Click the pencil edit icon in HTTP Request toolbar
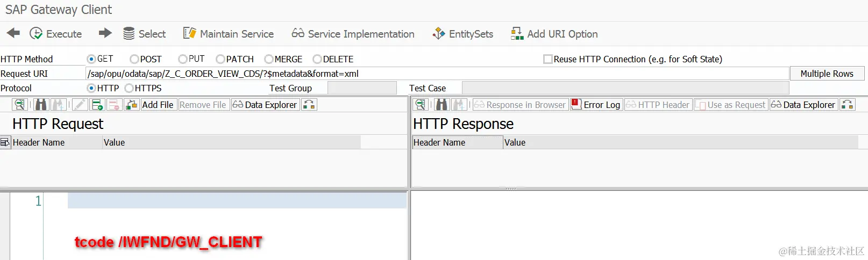This screenshot has width=868, height=260. [80, 105]
